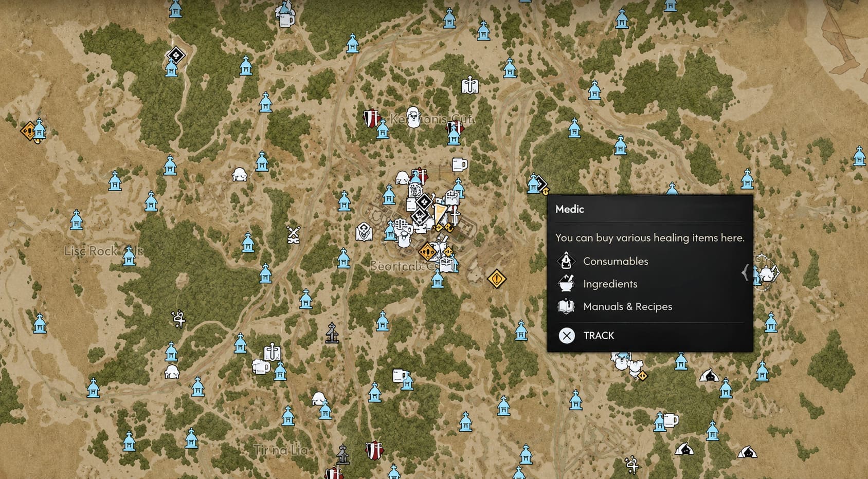
Task: Select the grey statue beside the Tir na Lia label
Action: pyautogui.click(x=343, y=454)
